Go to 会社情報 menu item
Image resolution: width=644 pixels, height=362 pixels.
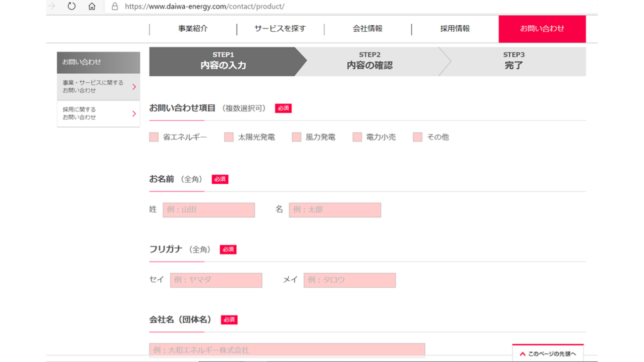tap(367, 29)
